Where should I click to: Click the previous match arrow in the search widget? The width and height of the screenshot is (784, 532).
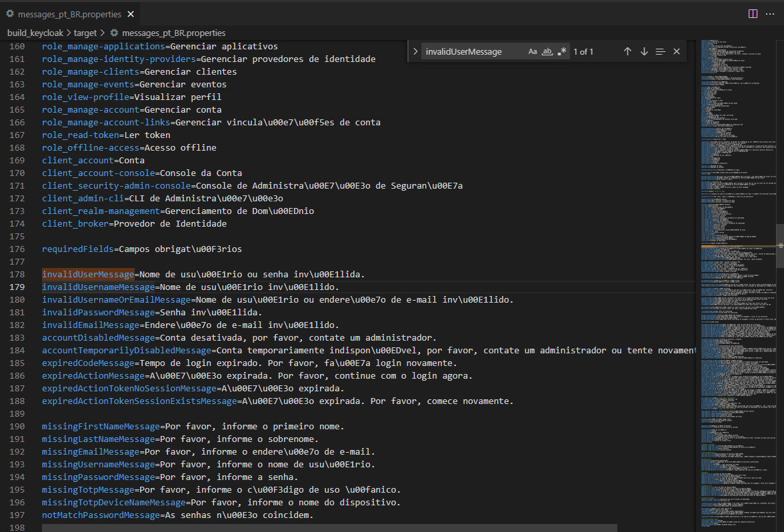click(627, 51)
